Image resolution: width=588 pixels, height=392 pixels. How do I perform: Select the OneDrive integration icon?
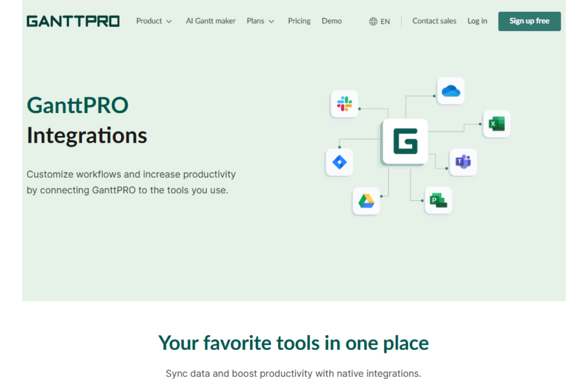(x=450, y=91)
